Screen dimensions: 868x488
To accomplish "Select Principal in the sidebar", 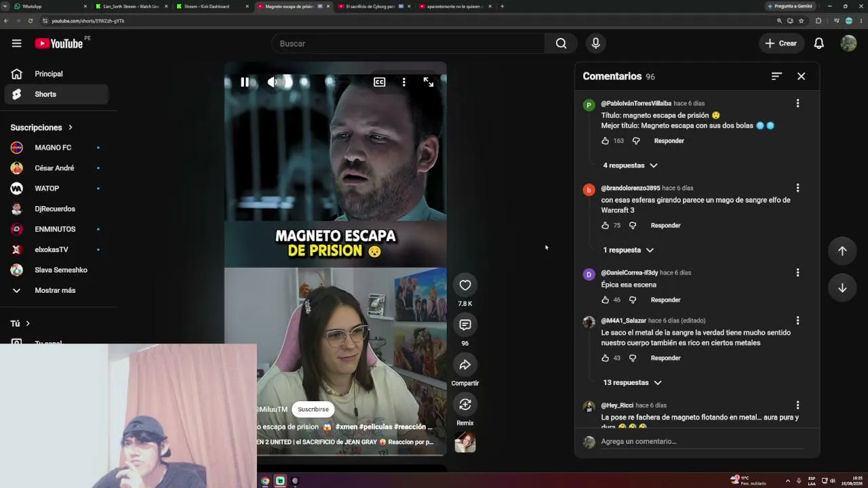I will click(56, 74).
